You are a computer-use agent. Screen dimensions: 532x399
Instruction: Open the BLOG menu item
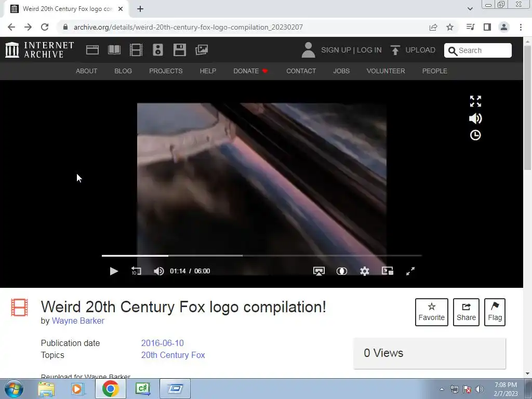pyautogui.click(x=123, y=71)
